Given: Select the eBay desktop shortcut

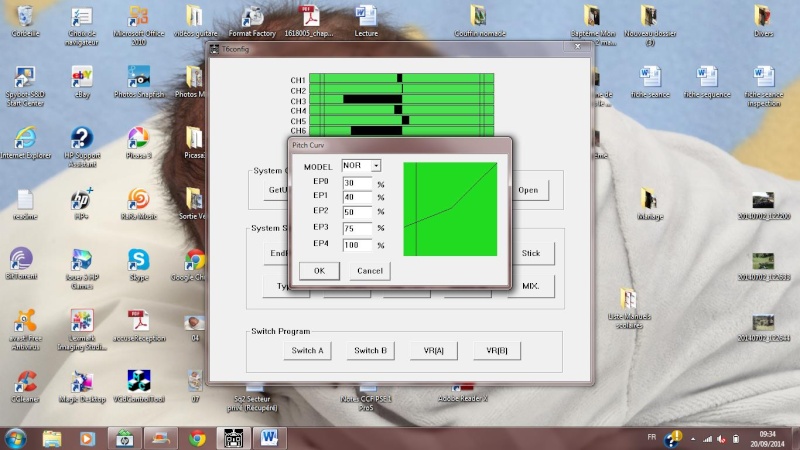Looking at the screenshot, I should 82,82.
